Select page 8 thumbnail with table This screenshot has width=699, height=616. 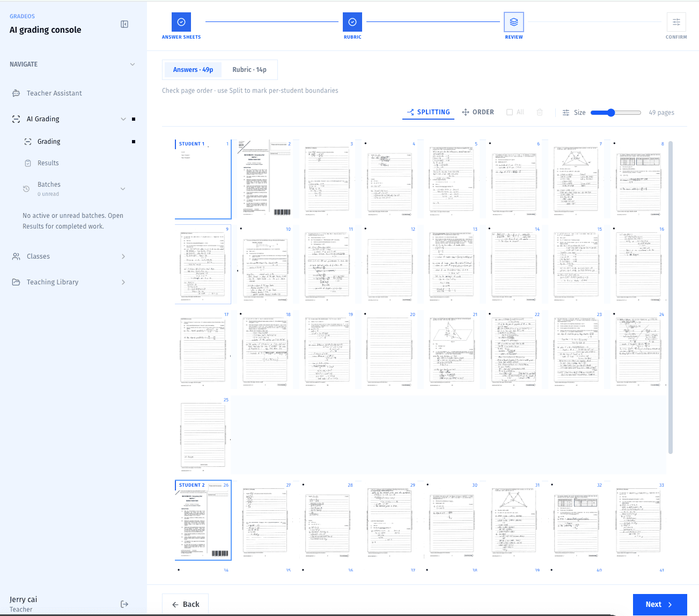click(x=638, y=179)
